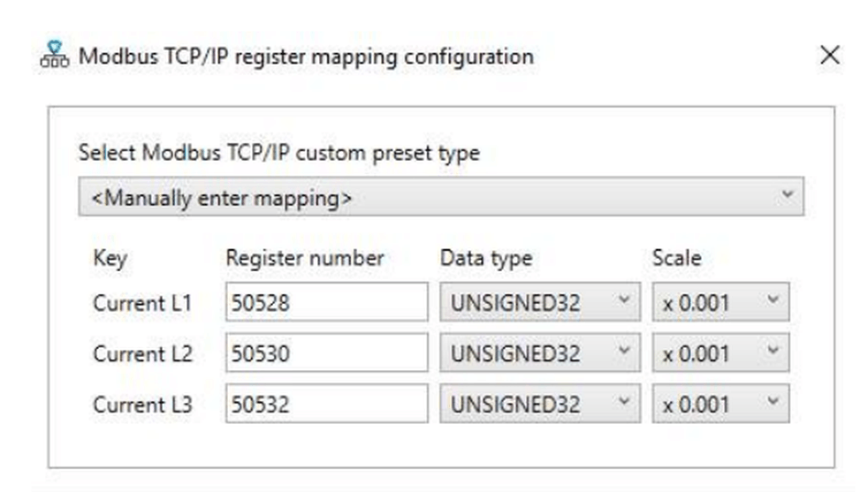The image size is (868, 492).
Task: Click the Register number column header
Action: tap(304, 258)
